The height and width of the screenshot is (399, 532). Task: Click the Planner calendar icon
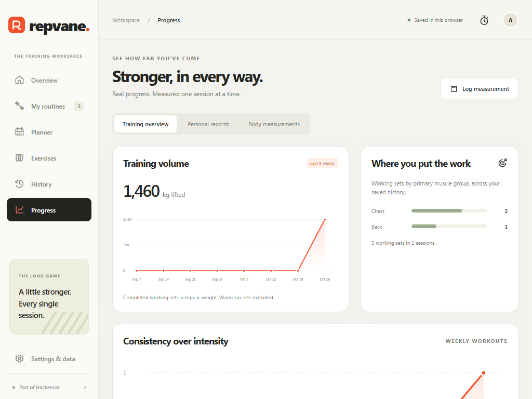pos(19,131)
